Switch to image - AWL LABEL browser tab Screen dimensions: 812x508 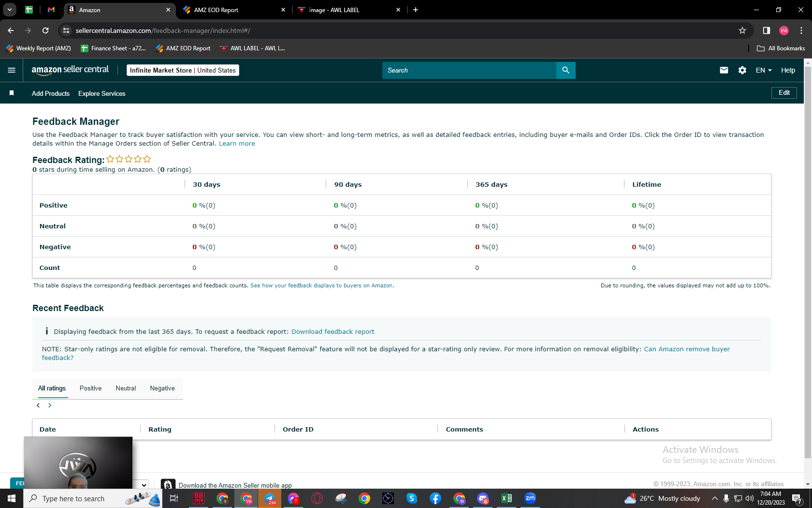click(349, 10)
